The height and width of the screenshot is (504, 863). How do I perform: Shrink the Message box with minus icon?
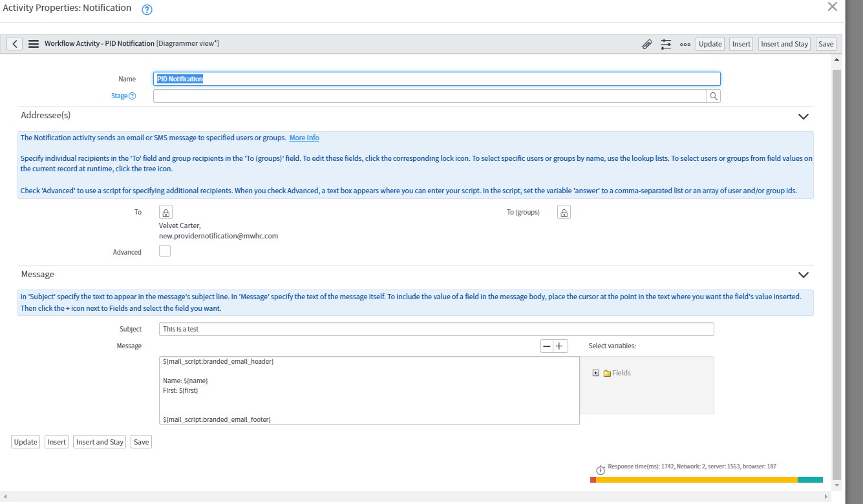(547, 346)
